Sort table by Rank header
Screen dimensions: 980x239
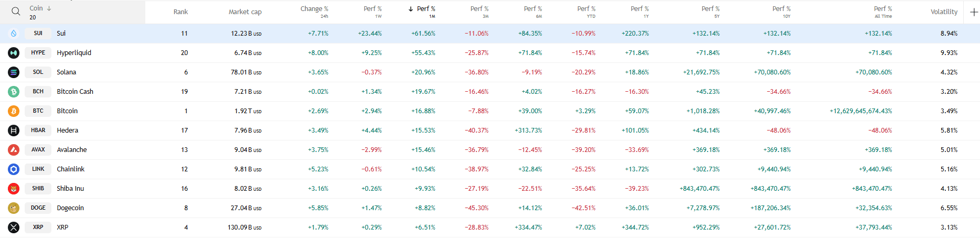point(180,12)
